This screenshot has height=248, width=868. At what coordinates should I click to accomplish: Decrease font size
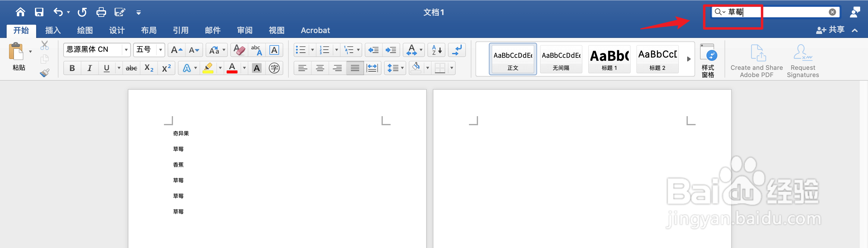194,50
